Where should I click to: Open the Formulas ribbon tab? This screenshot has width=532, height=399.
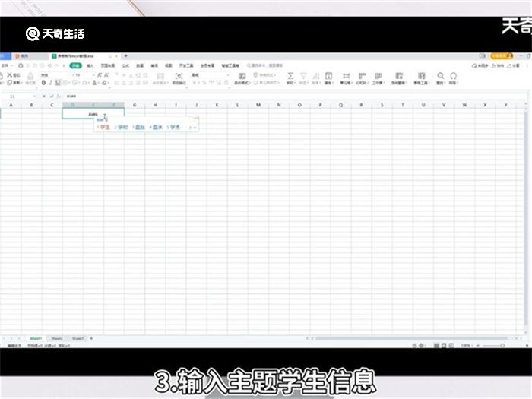[125, 65]
